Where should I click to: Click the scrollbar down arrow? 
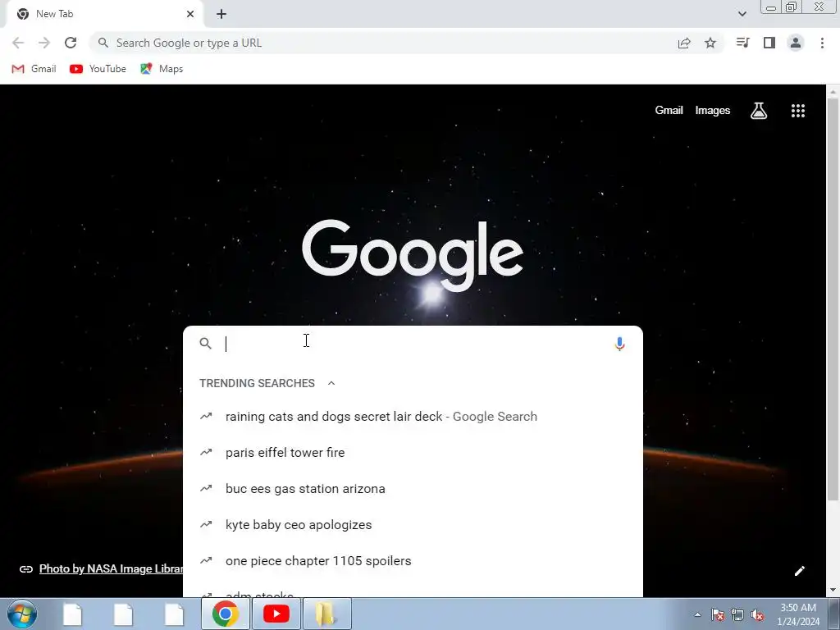pyautogui.click(x=833, y=590)
